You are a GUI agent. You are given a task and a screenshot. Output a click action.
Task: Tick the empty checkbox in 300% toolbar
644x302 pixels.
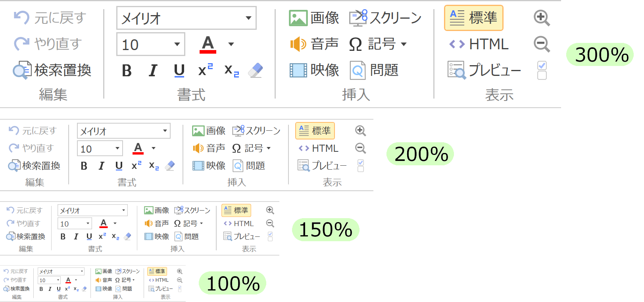(x=542, y=75)
